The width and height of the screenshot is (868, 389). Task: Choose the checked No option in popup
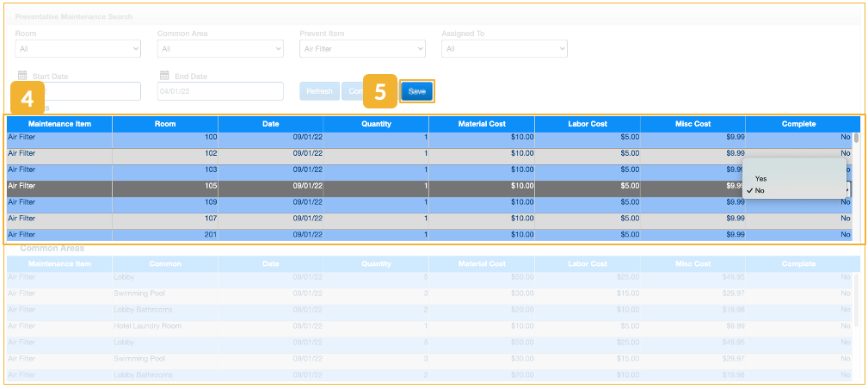click(x=760, y=190)
